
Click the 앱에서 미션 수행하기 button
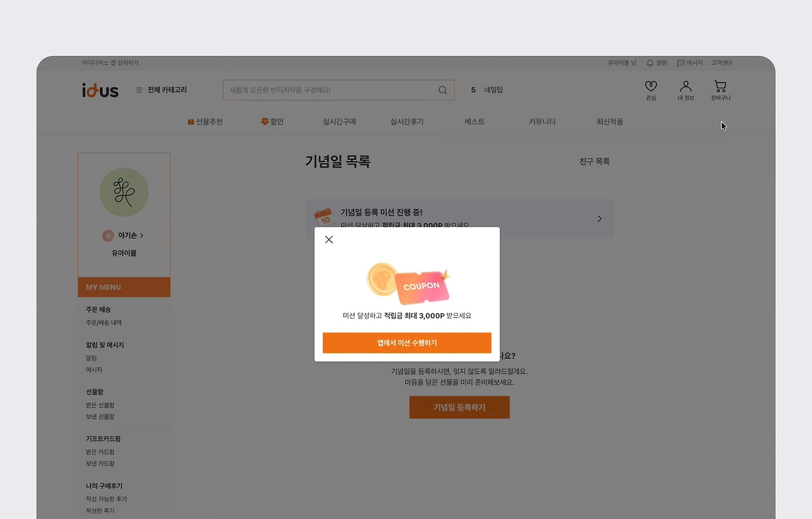(x=407, y=343)
